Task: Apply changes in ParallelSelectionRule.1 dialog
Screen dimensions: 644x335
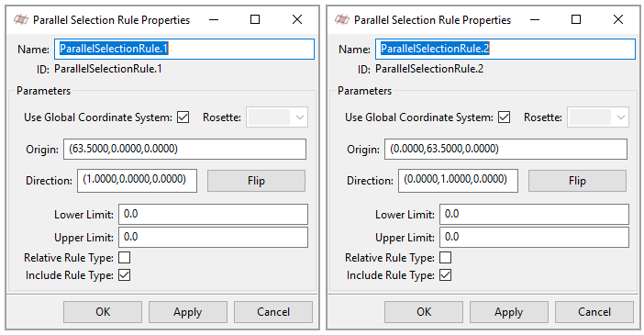Action: click(188, 312)
